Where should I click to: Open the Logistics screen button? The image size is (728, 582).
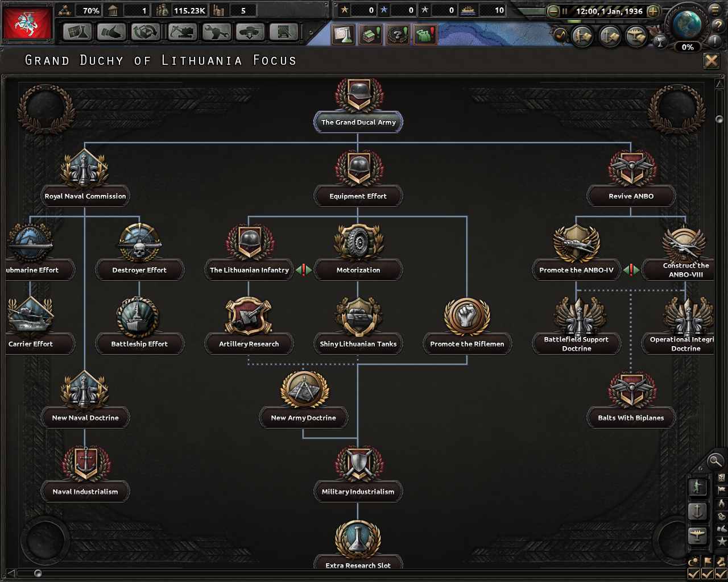pyautogui.click(x=284, y=32)
